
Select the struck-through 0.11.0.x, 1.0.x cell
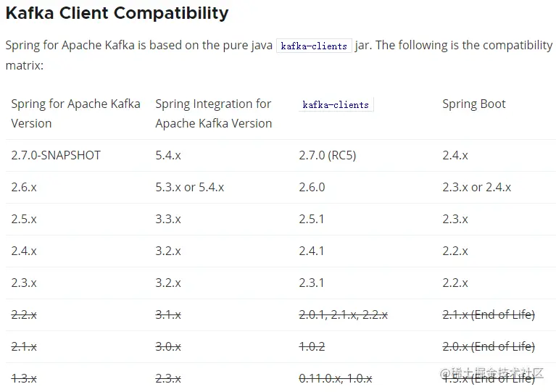[336, 378]
